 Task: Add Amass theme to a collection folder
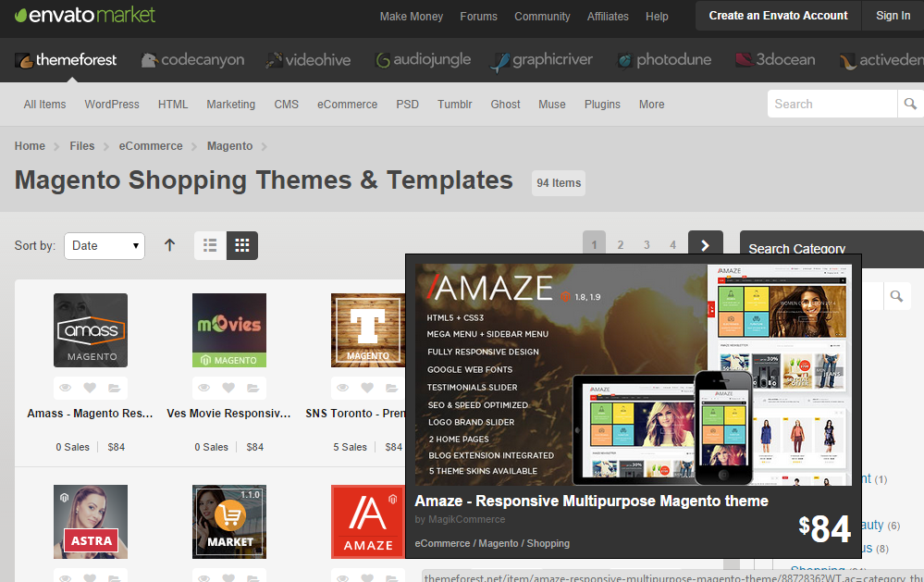[x=115, y=388]
